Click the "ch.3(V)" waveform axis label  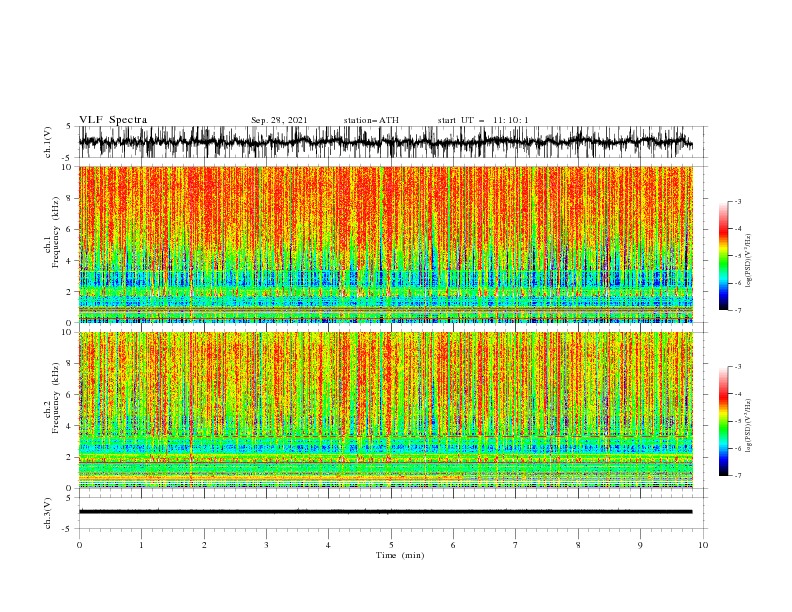48,513
